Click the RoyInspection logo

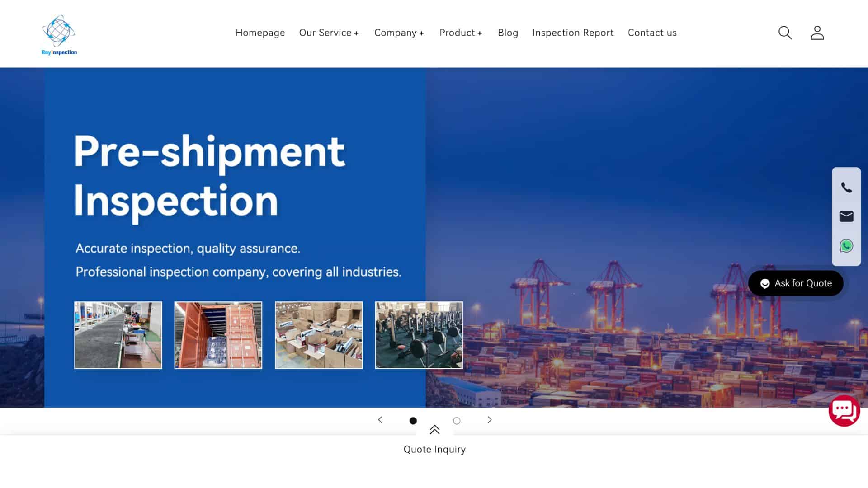(59, 34)
